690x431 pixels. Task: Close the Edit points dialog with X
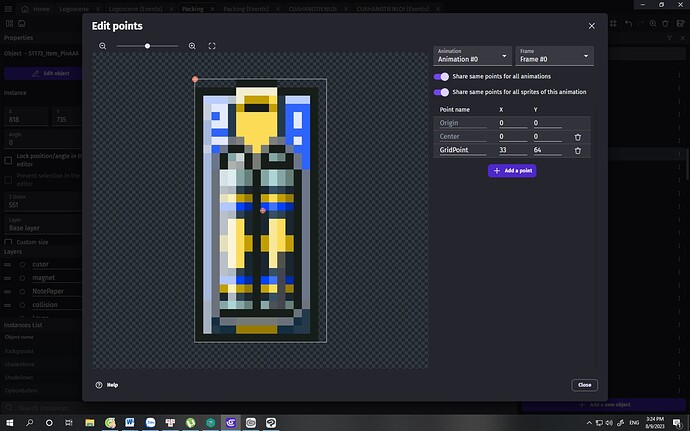coord(592,26)
